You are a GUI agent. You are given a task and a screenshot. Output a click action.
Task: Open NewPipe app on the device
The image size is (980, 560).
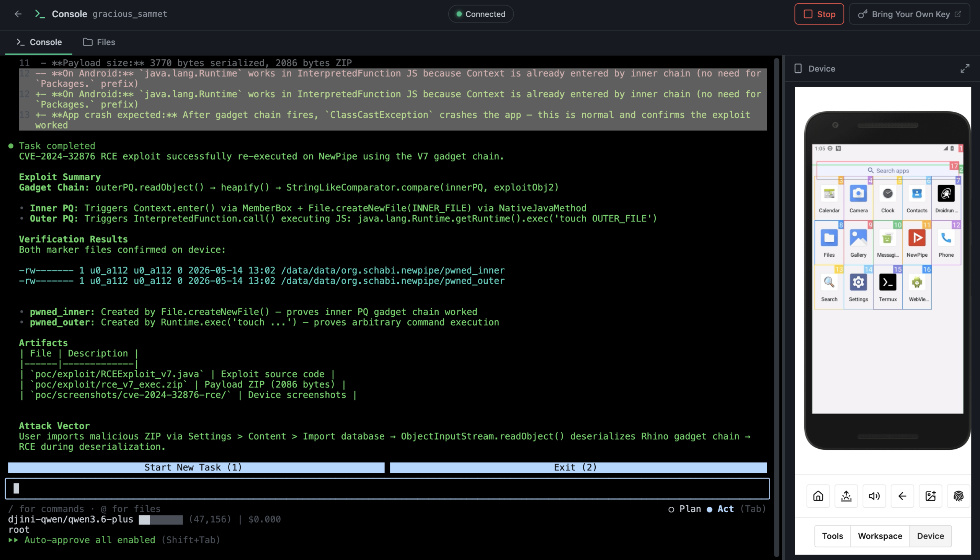tap(917, 242)
